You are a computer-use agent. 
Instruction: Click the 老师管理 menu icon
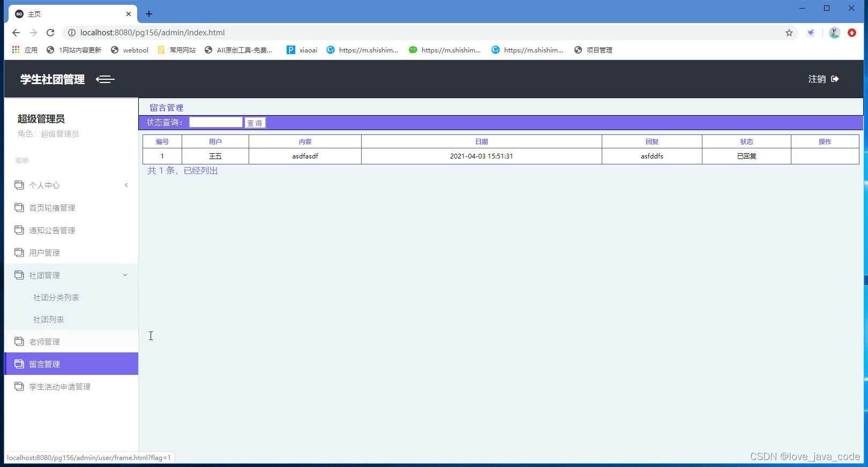(x=19, y=341)
